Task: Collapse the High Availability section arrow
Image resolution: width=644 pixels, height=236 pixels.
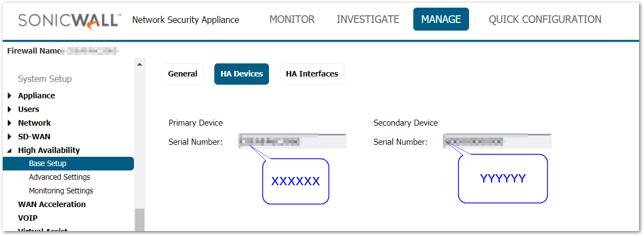Action: coord(10,150)
